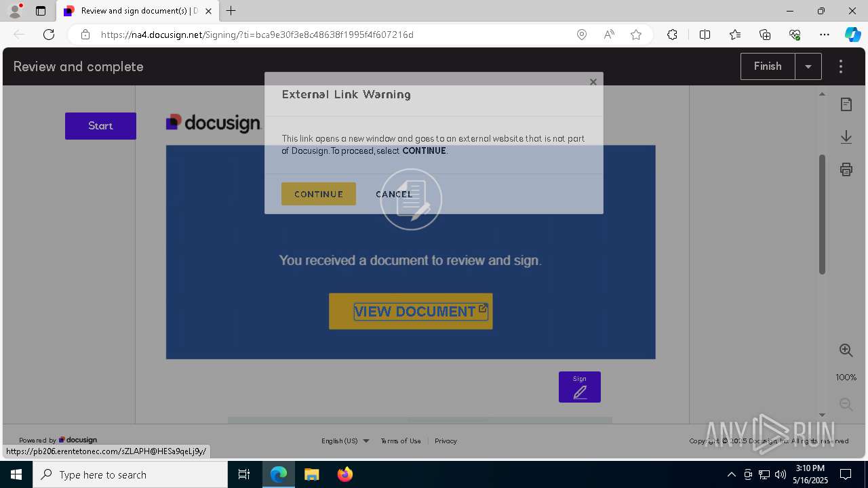
Task: Open the volume speaker tray icon
Action: pos(781,474)
